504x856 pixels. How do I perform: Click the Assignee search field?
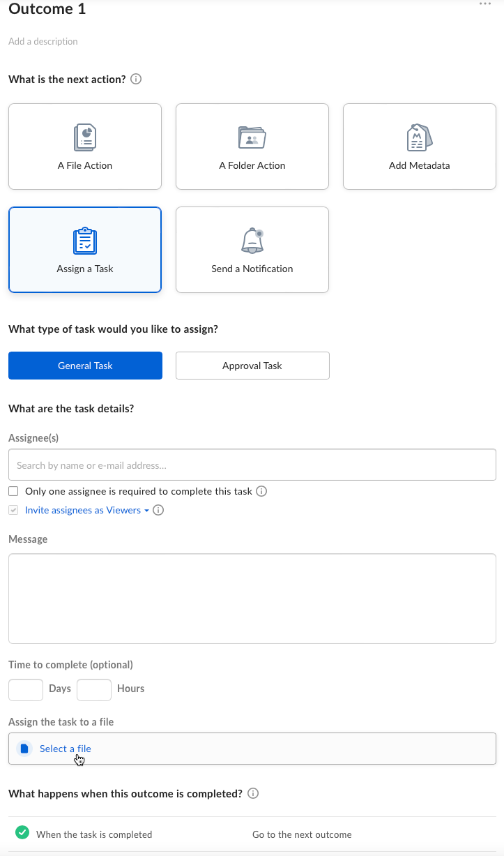point(252,465)
